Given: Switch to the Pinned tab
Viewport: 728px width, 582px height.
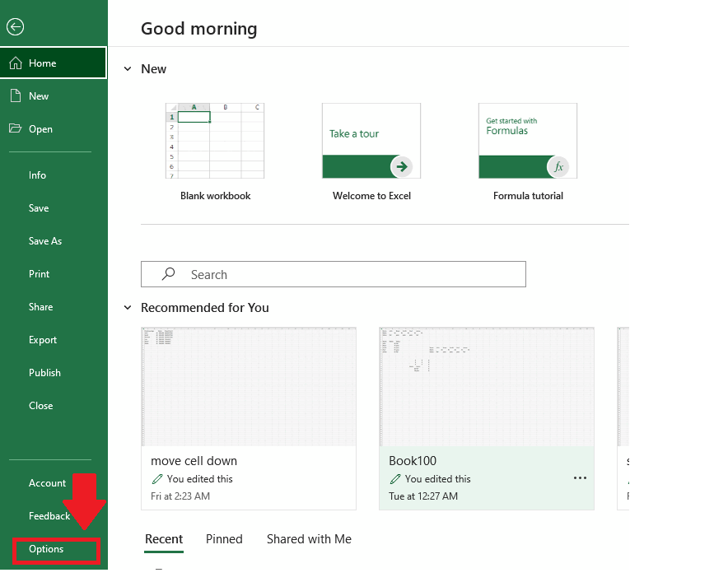Looking at the screenshot, I should tap(224, 538).
